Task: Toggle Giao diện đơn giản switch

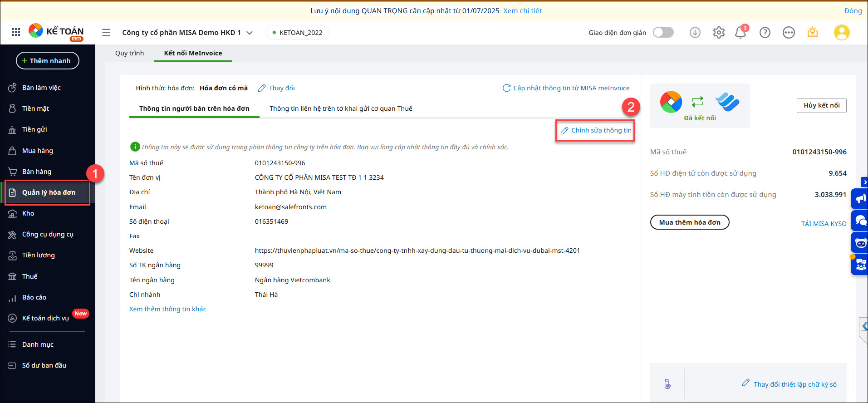Action: (x=663, y=32)
